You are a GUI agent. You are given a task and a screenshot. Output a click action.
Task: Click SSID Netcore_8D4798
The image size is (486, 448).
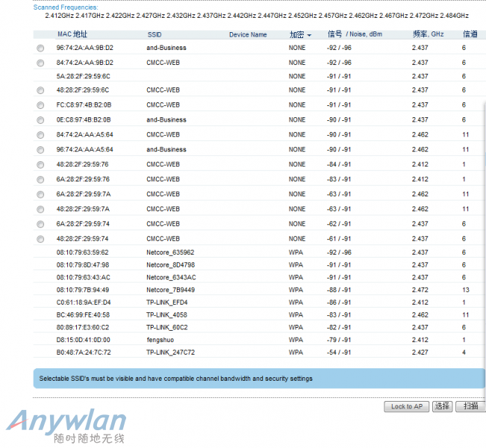(x=170, y=265)
